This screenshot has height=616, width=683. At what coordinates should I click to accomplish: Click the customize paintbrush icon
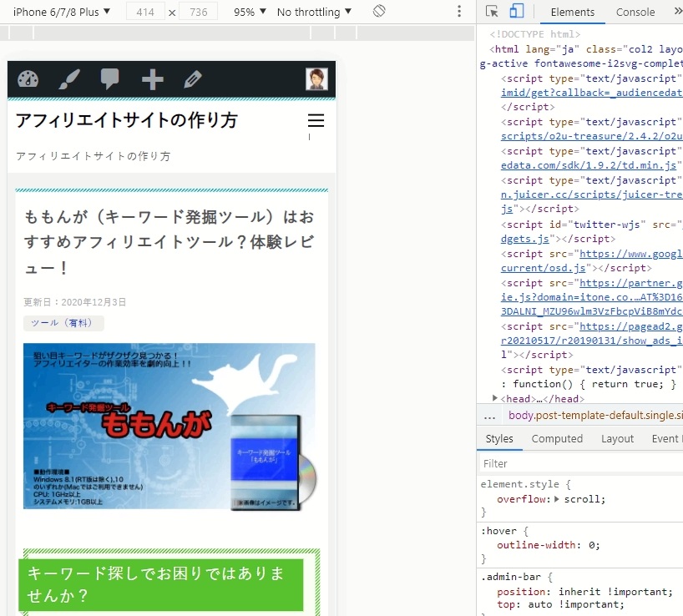(x=68, y=79)
